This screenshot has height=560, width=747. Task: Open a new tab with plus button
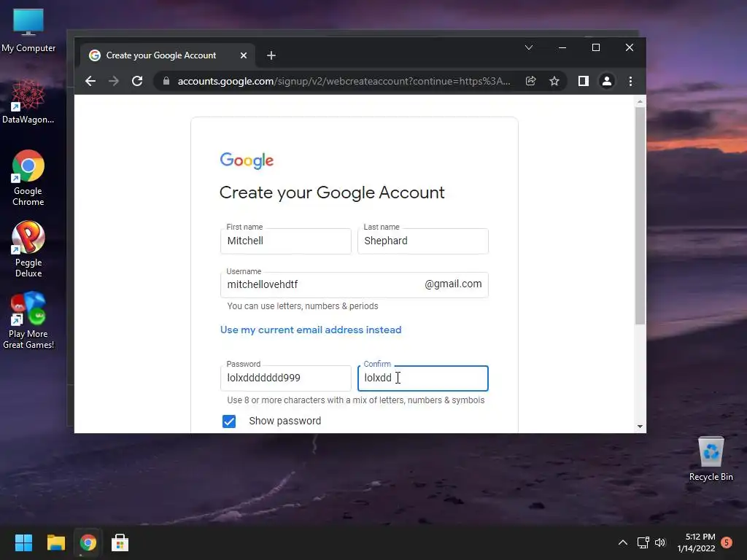271,55
